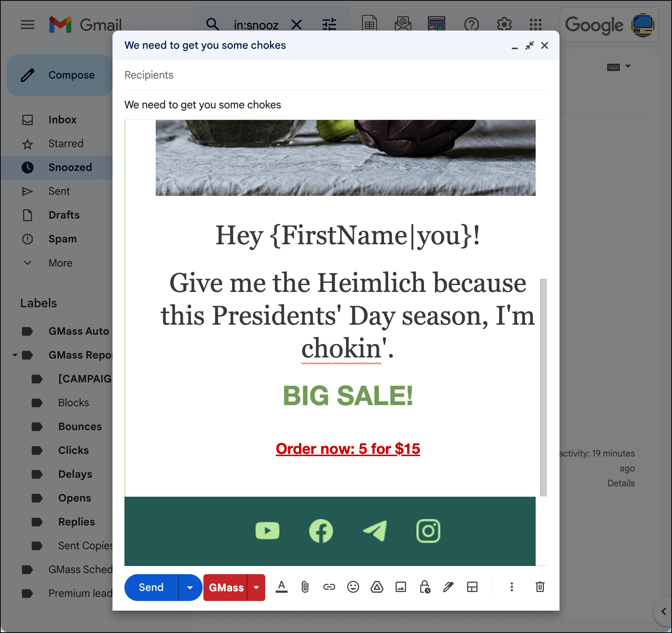Image resolution: width=672 pixels, height=633 pixels.
Task: Open GMass settings dropdown arrow
Action: pos(256,588)
